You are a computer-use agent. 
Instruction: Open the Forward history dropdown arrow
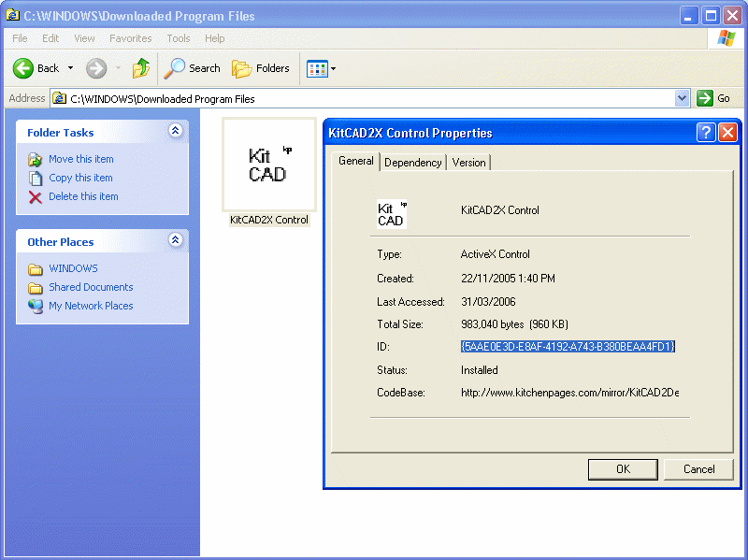119,68
